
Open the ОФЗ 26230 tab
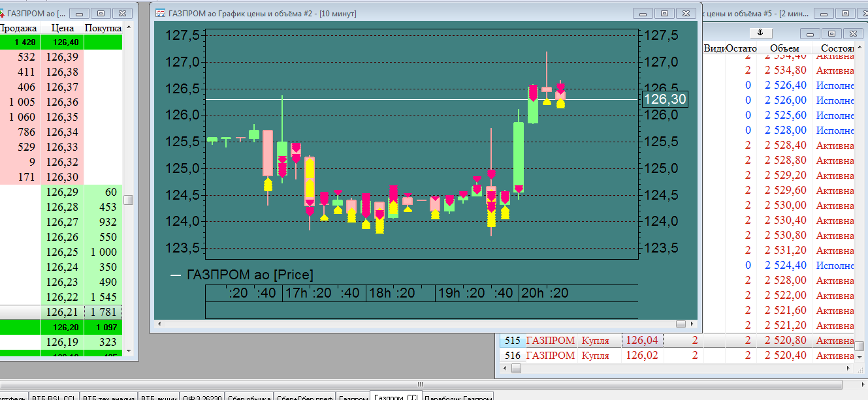pos(202,396)
